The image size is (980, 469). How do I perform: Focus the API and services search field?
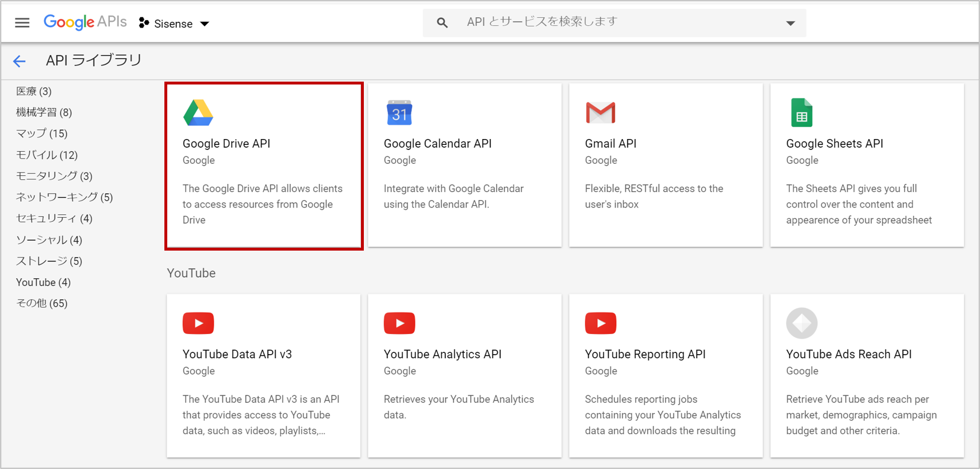click(614, 23)
